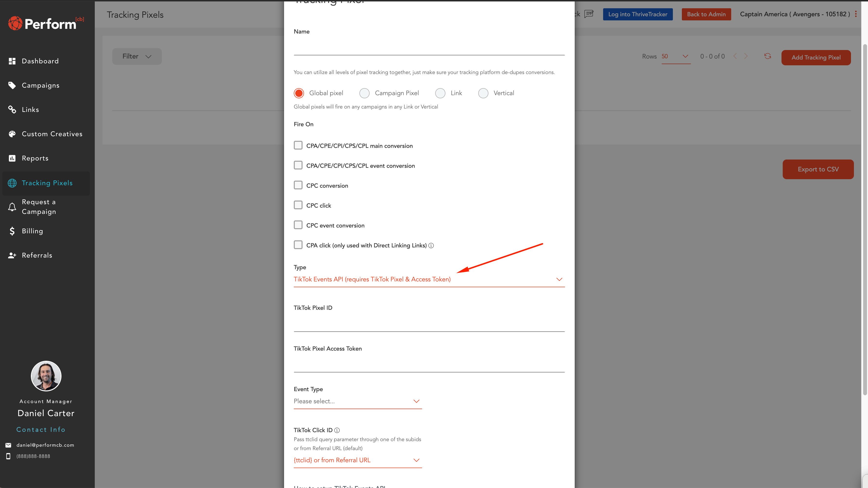The height and width of the screenshot is (488, 868).
Task: Click Add Tracking Pixel button
Action: (816, 58)
